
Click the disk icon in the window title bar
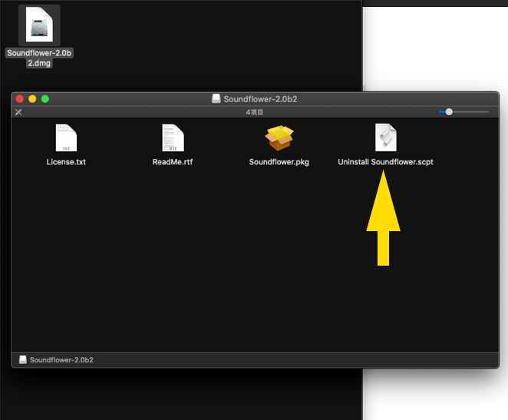point(216,98)
